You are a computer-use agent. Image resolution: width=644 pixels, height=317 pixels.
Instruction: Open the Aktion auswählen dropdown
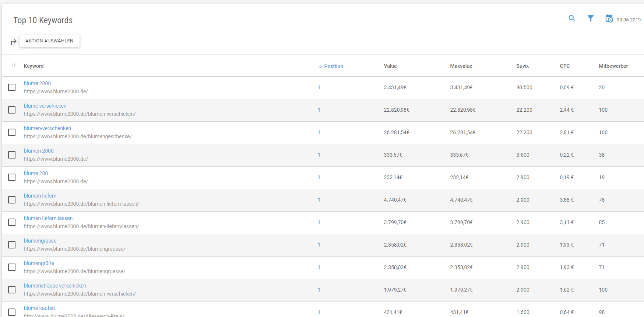point(49,41)
